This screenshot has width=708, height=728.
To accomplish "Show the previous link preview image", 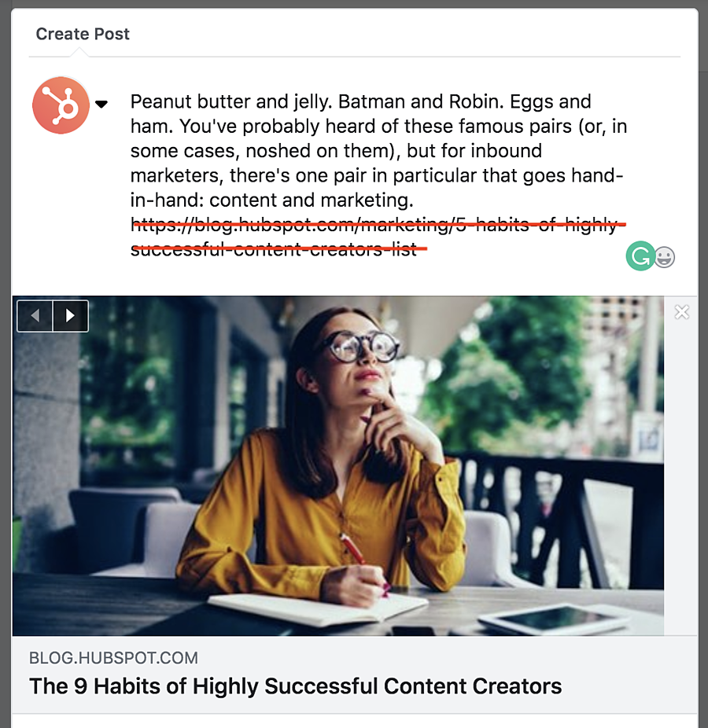I will [x=35, y=315].
